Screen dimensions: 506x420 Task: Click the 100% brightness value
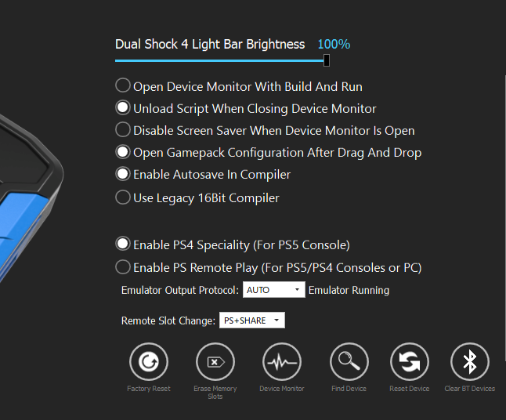click(x=334, y=44)
